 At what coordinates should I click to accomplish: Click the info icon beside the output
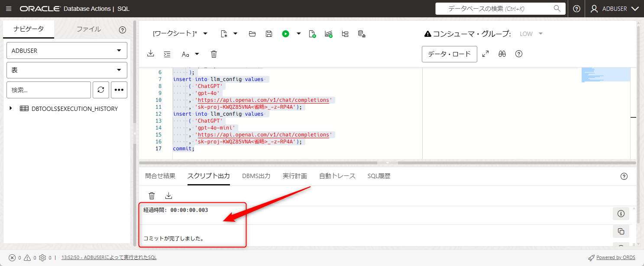(x=621, y=214)
